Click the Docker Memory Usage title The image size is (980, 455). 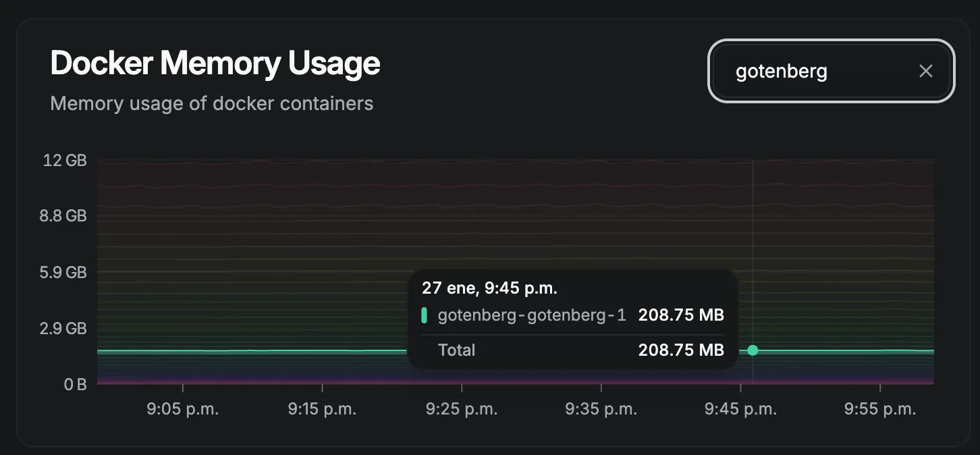215,63
